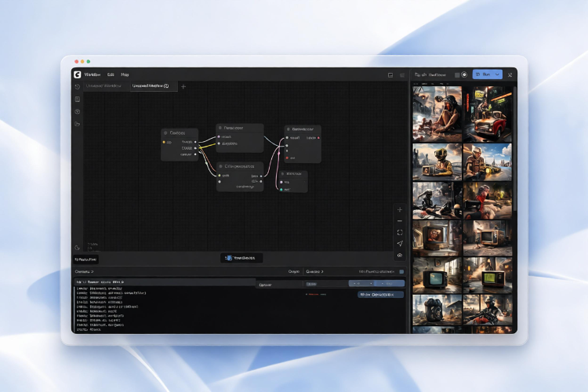
Task: Toggle link visibility with the eye icon
Action: click(400, 256)
